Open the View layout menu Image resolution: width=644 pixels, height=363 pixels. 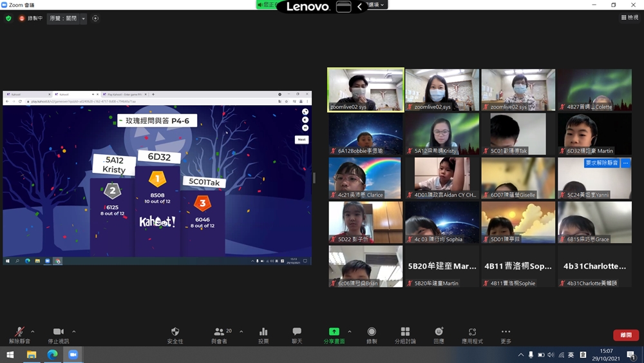tap(630, 17)
